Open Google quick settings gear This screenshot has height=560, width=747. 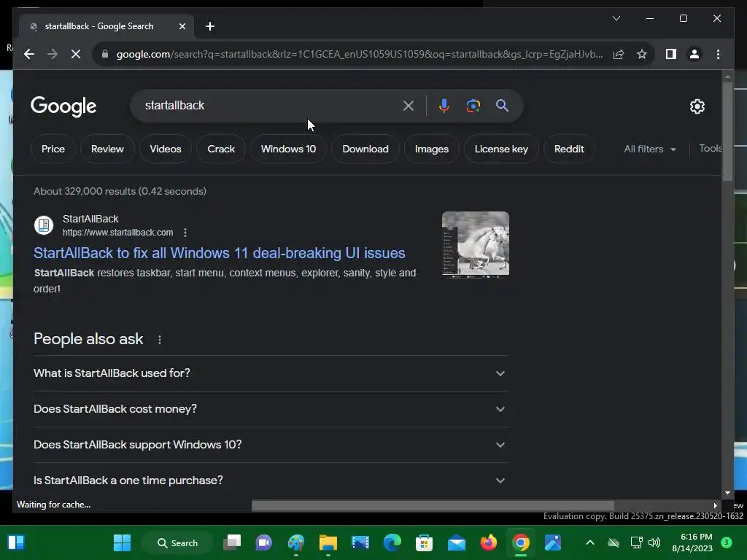coord(697,106)
